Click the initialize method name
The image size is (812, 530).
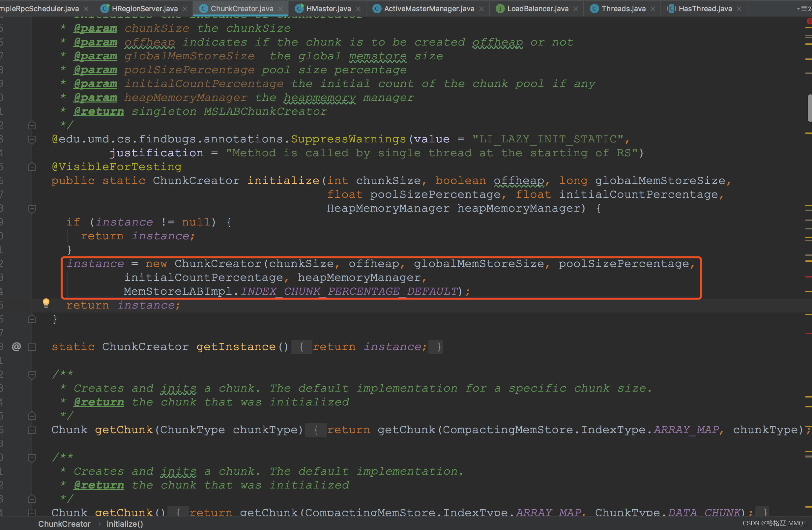click(x=283, y=181)
